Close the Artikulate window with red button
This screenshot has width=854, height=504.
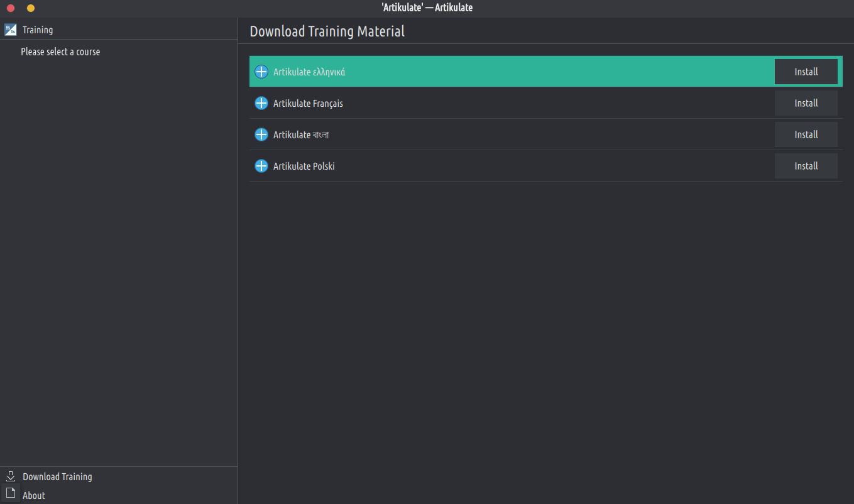click(x=11, y=8)
